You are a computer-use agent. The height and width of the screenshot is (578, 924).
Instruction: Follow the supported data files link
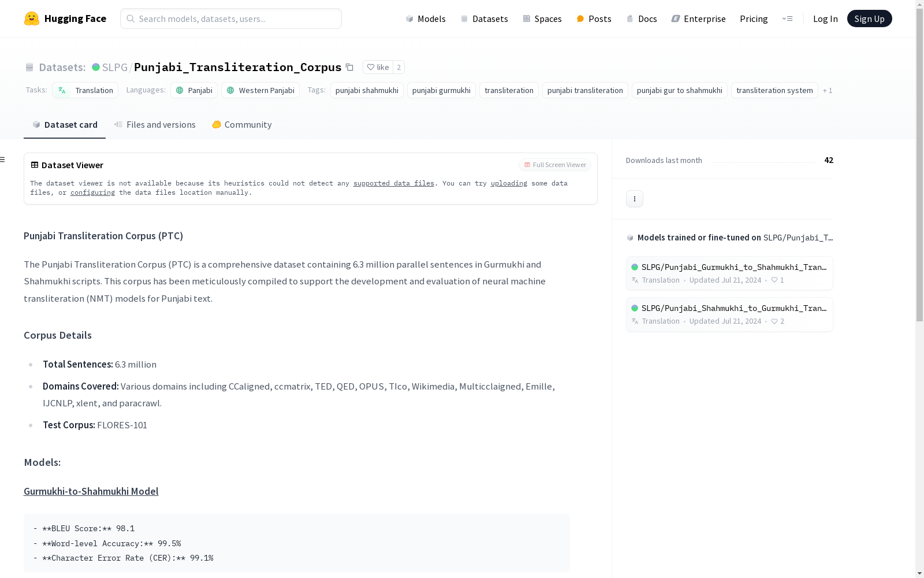[394, 183]
